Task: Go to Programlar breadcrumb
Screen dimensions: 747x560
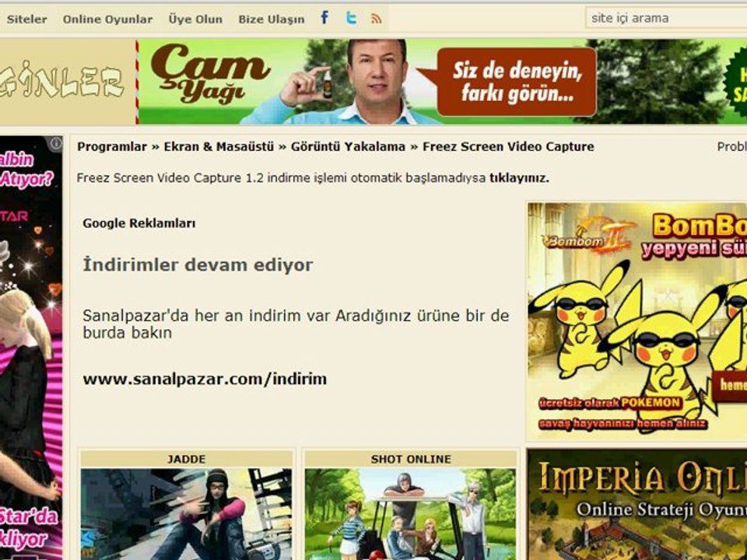Action: tap(112, 147)
